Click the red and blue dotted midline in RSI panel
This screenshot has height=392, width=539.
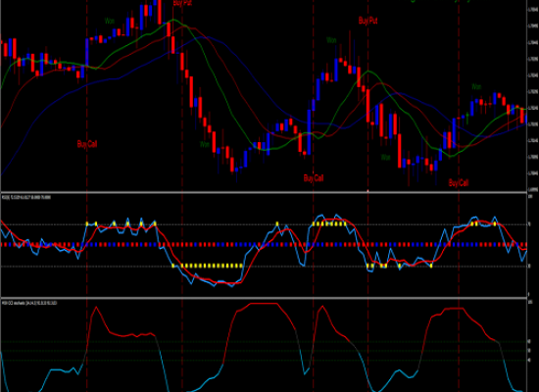(264, 245)
